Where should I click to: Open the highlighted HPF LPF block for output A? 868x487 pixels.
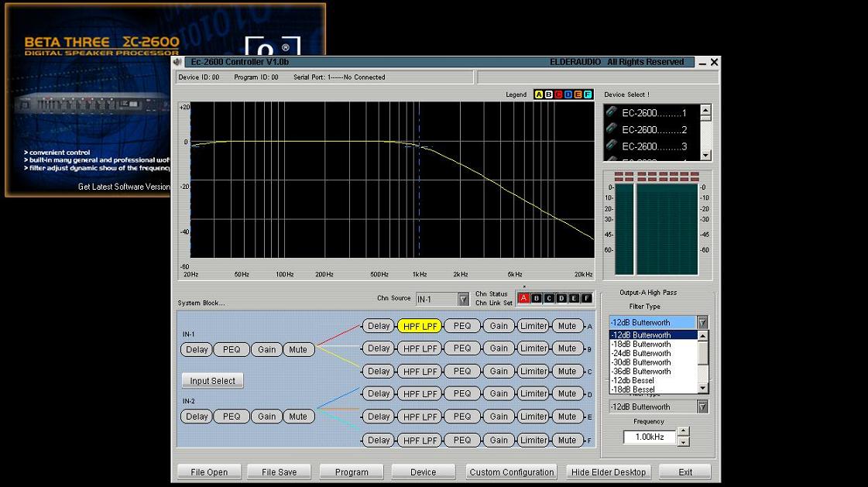coord(420,327)
